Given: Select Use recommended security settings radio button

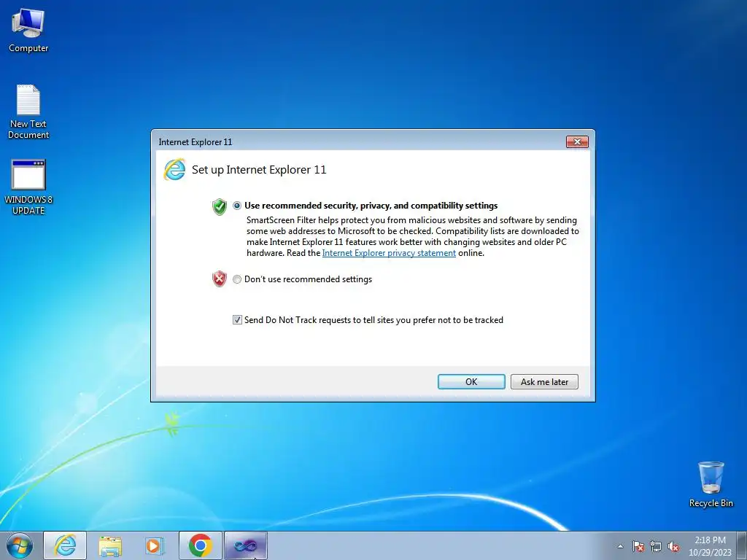Looking at the screenshot, I should (x=237, y=206).
